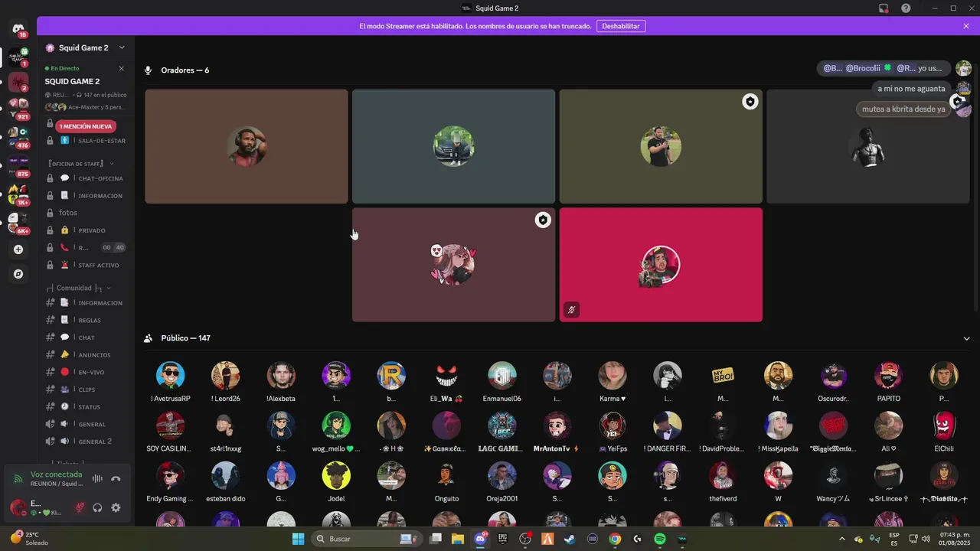This screenshot has height=551, width=980.
Task: Click Voz conectada status text
Action: (x=56, y=474)
